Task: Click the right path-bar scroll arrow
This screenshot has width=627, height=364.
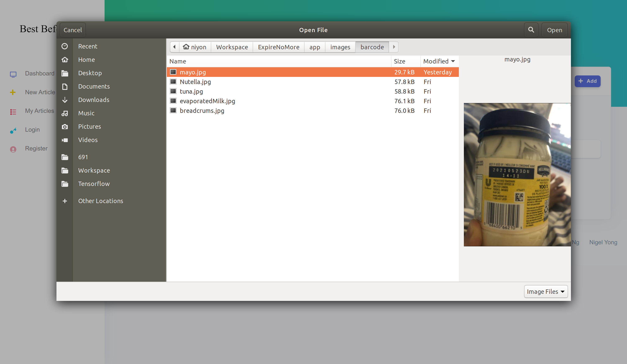Action: [x=394, y=47]
